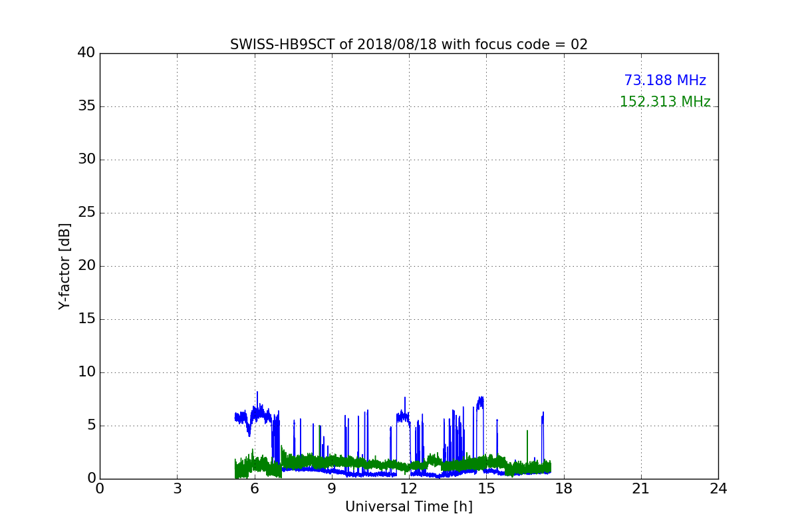798x532 pixels.
Task: Click y-axis tick label 25
Action: pos(86,213)
